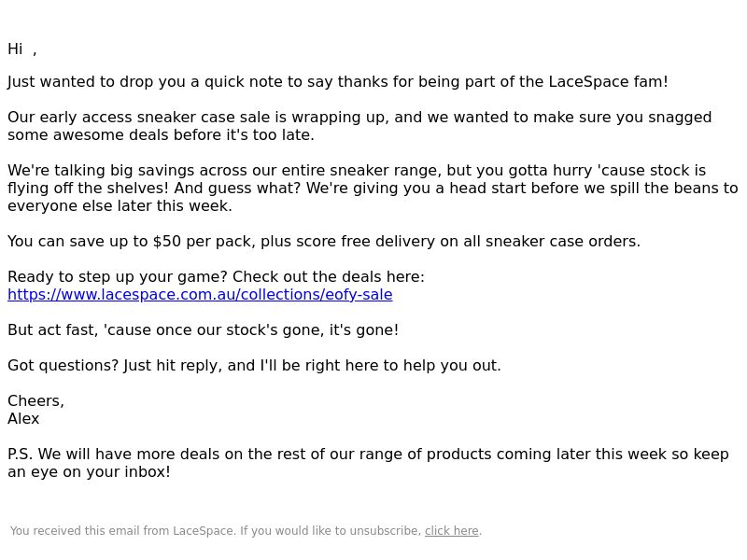This screenshot has width=747, height=560.
Task: Click the 'But act fast' sentence
Action: 203,330
